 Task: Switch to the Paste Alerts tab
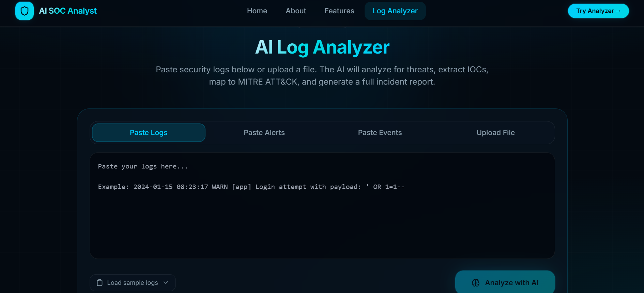click(264, 133)
